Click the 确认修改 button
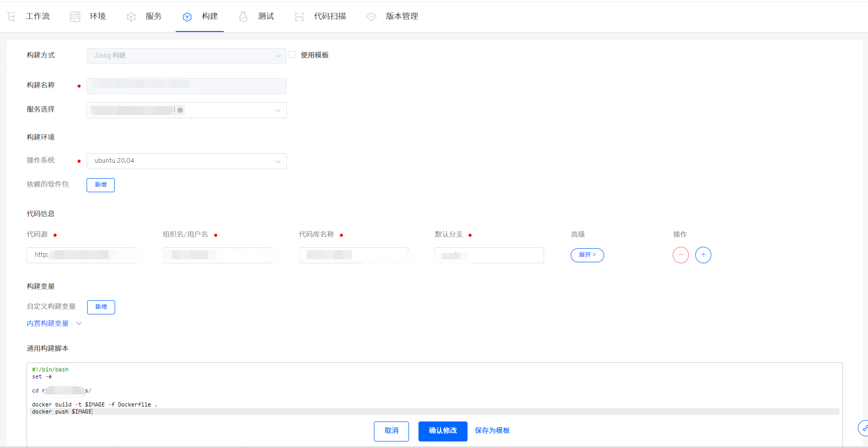Image resolution: width=868 pixels, height=448 pixels. pos(443,431)
